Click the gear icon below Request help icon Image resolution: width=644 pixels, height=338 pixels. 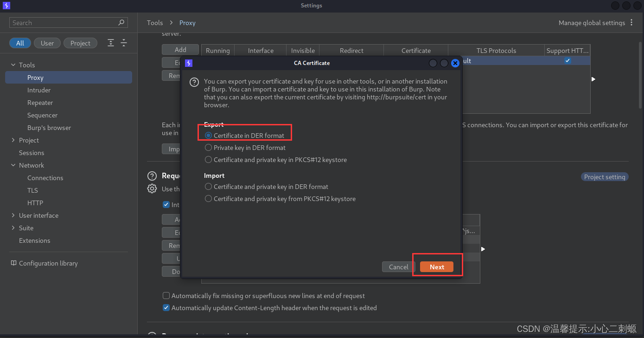click(x=152, y=188)
